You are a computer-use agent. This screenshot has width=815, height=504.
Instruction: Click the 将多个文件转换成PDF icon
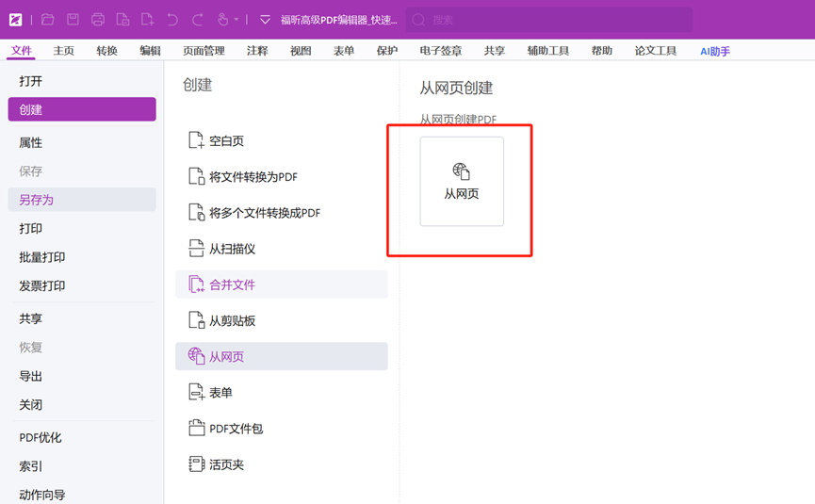[196, 212]
